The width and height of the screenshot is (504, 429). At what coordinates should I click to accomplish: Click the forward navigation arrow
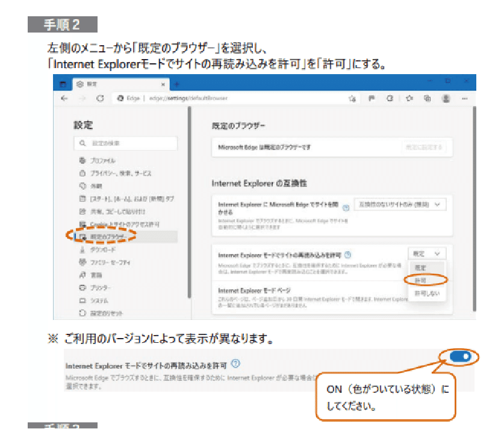pos(82,98)
